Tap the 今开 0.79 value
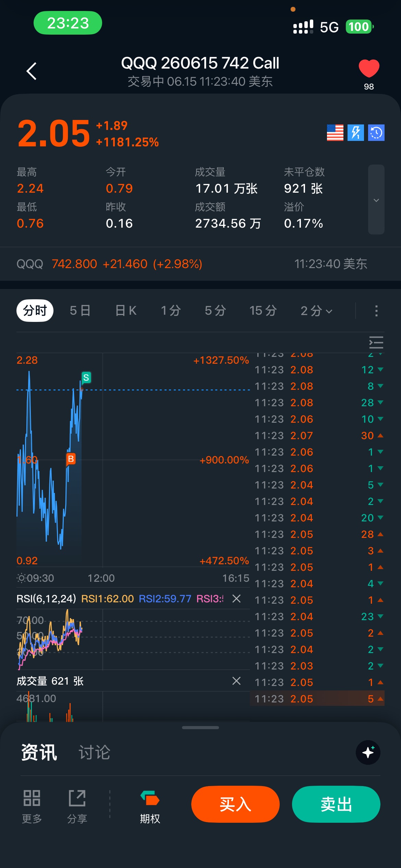Image resolution: width=401 pixels, height=868 pixels. click(x=119, y=189)
